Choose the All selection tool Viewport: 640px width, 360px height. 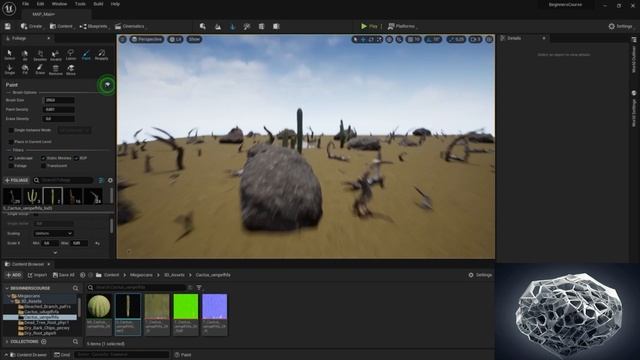click(x=25, y=55)
